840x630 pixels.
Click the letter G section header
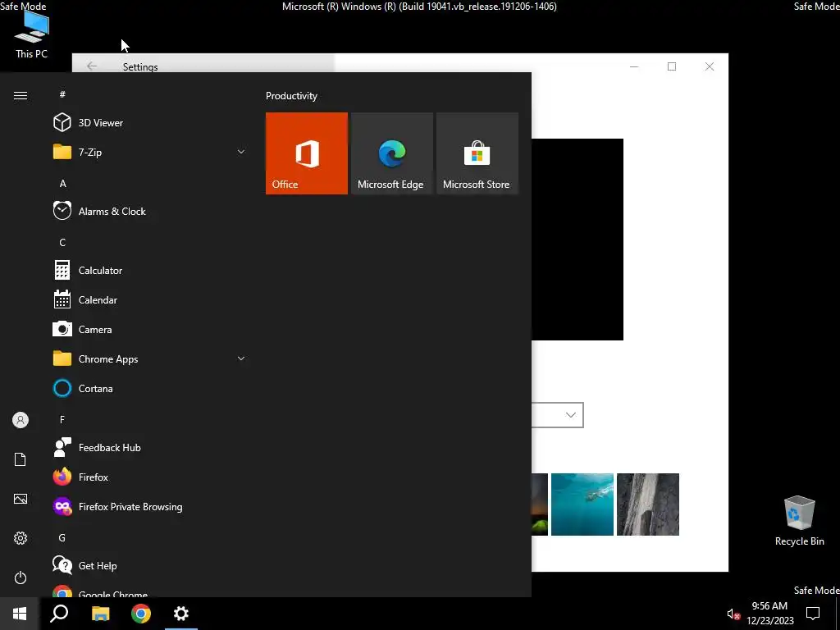(62, 537)
